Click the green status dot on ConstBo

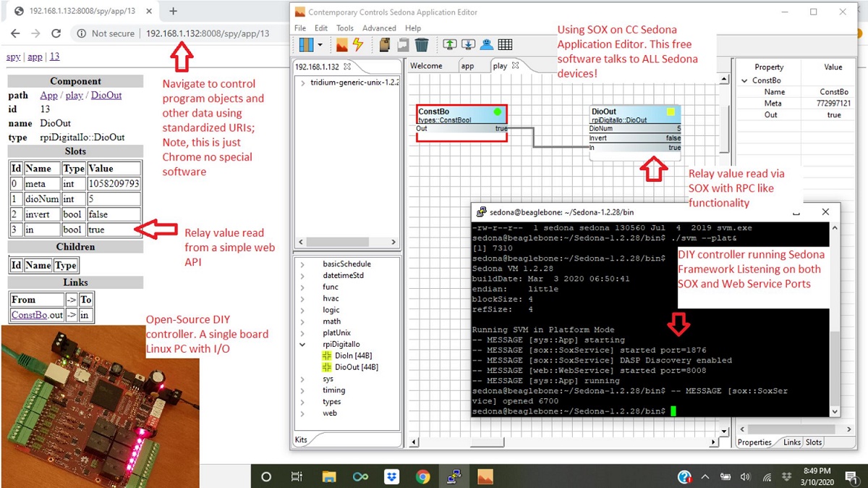(497, 112)
